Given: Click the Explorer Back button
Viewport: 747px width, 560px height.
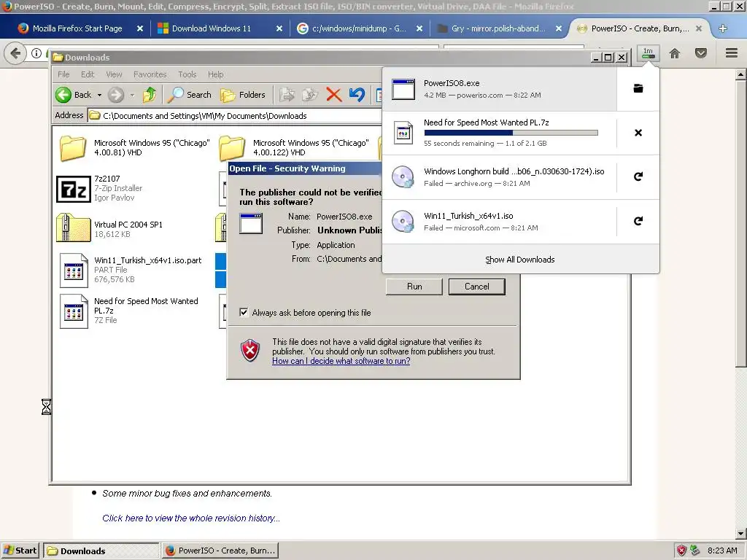Looking at the screenshot, I should point(73,95).
